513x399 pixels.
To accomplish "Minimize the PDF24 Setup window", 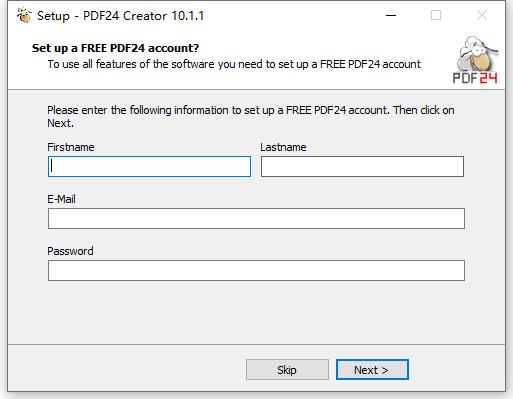I will 391,15.
